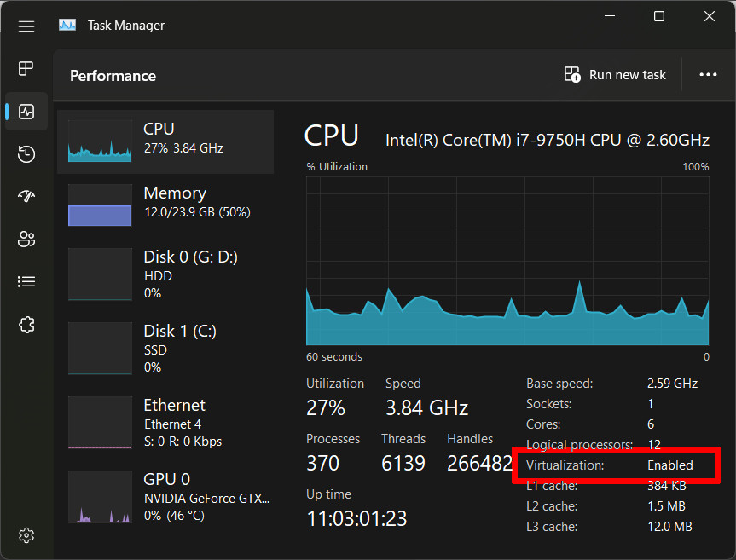This screenshot has height=560, width=736.
Task: Select Memory in the resource list
Action: click(x=165, y=205)
